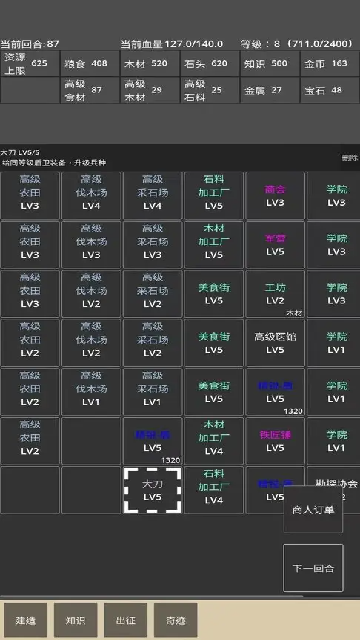Screen dimensions: 360x640
Task: Select the 高级采石场 LV1 tile
Action: pyautogui.click(x=152, y=392)
